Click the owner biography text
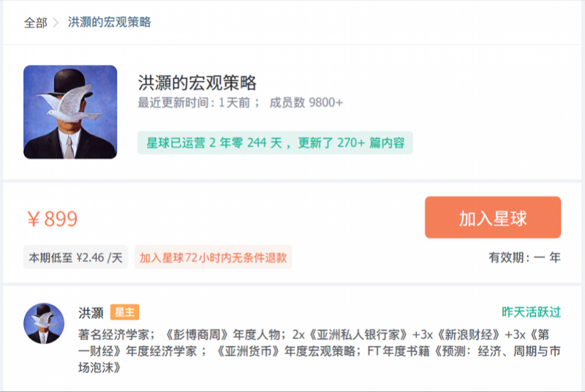The width and height of the screenshot is (585, 392). [320, 351]
